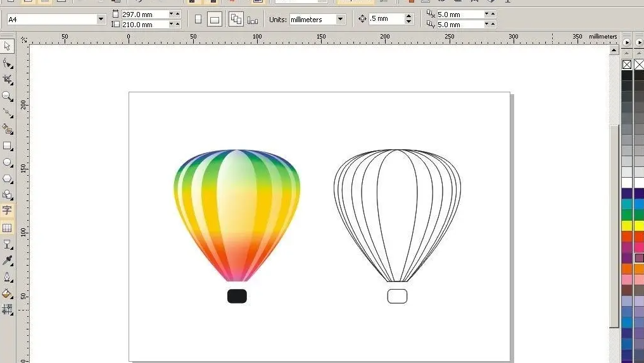Choose the Zoom magnifier tool
This screenshot has width=644, height=363.
7,96
